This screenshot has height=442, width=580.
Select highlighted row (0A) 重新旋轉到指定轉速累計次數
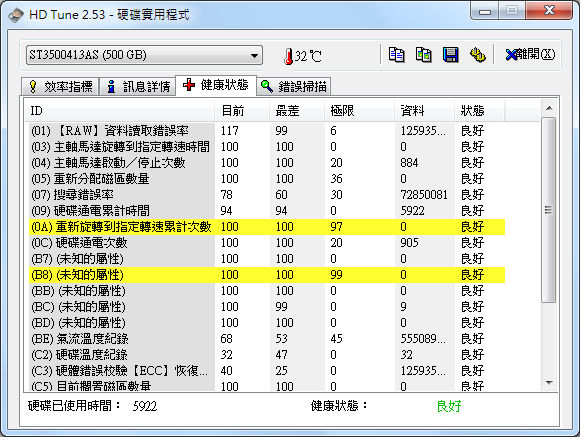pyautogui.click(x=267, y=227)
